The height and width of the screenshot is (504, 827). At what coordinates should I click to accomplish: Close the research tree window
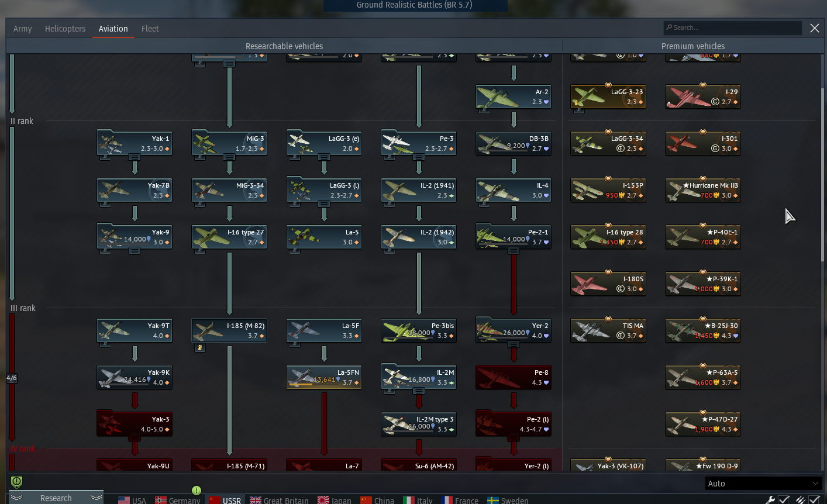pos(814,28)
